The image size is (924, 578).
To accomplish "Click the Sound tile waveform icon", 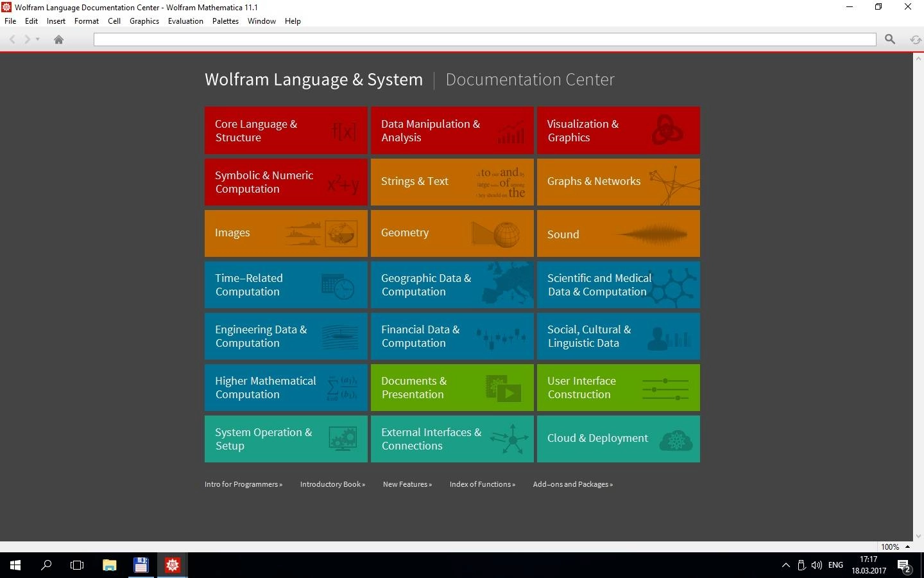I will (653, 234).
